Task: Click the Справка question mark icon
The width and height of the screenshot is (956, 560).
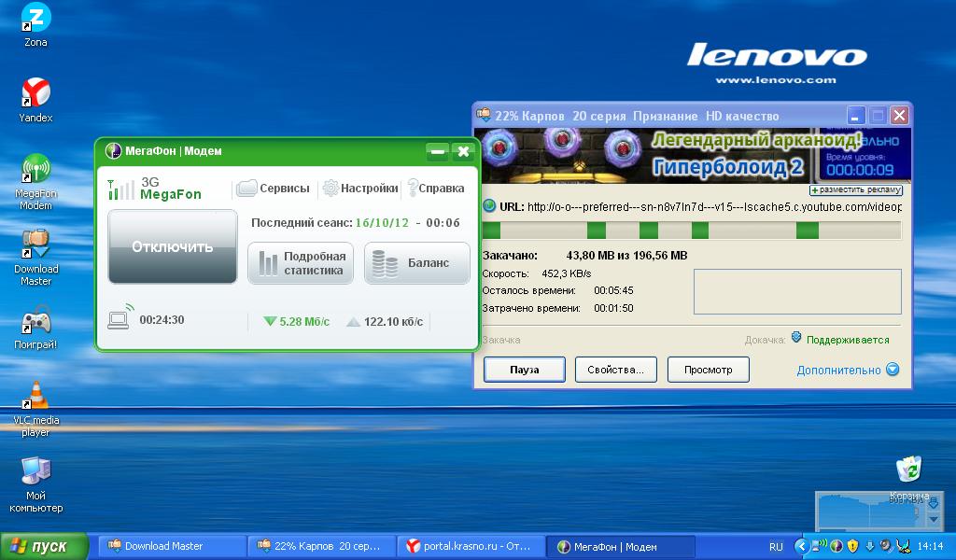Action: (x=413, y=187)
